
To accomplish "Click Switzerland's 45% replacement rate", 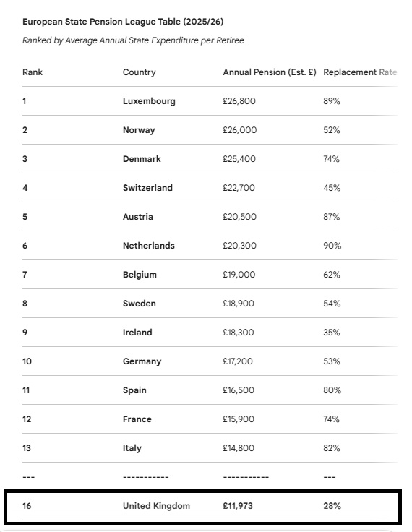I will pyautogui.click(x=332, y=188).
